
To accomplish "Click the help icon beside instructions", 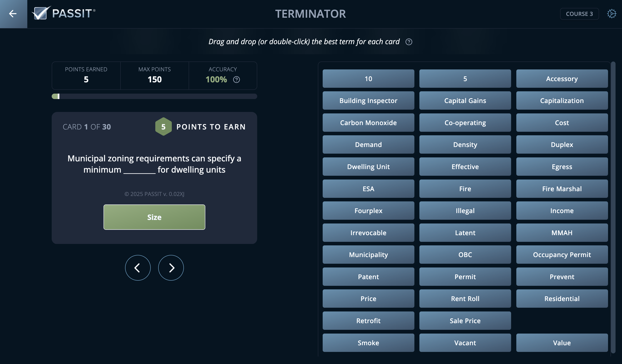I will click(x=409, y=42).
